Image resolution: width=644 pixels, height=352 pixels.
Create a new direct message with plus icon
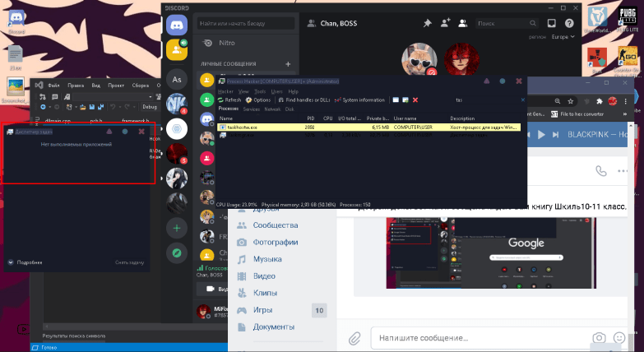288,64
